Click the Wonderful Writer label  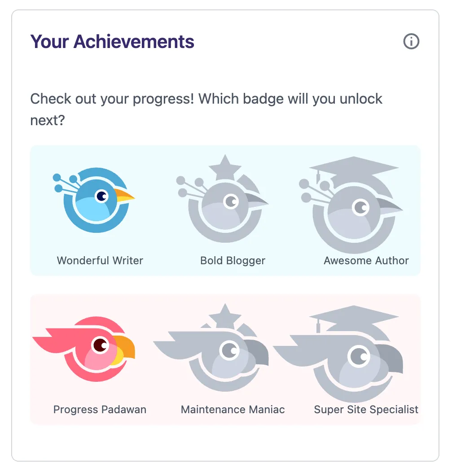(x=100, y=261)
